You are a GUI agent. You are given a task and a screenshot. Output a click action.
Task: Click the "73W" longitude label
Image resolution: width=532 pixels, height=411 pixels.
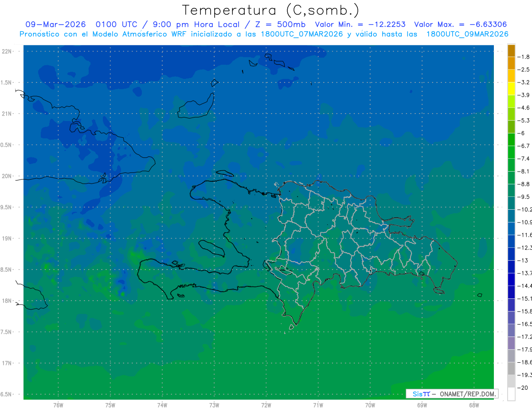click(214, 405)
